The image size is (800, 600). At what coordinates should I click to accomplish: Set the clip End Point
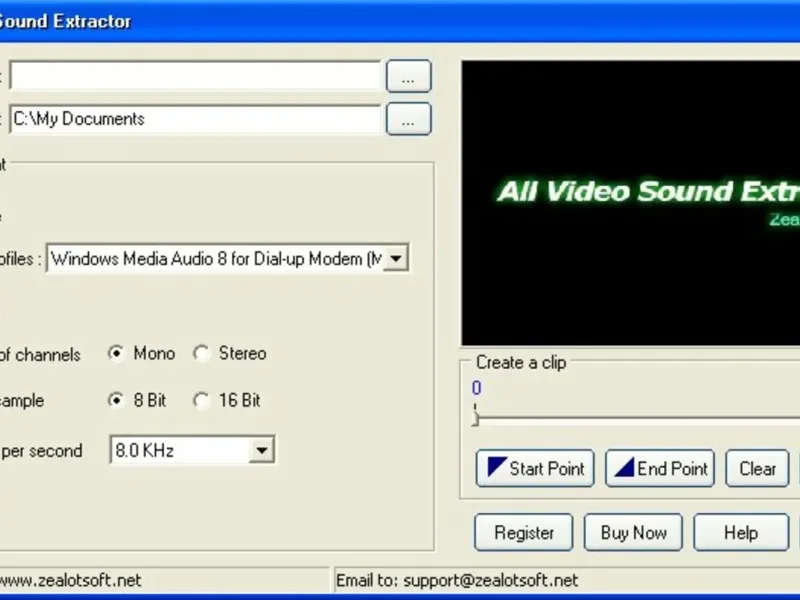point(660,468)
